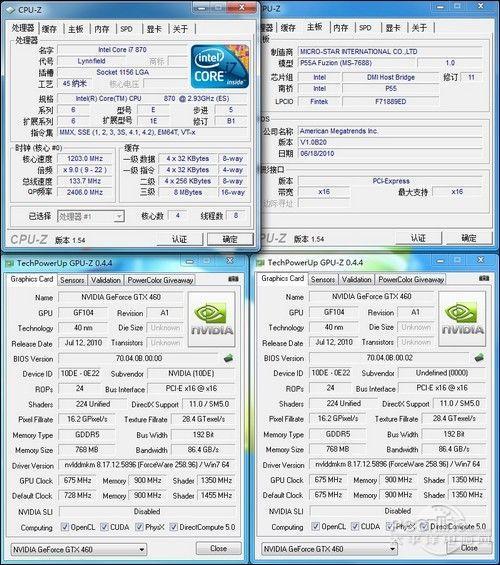Viewport: 500px width, 565px height.
Task: Switch to 关于 tab in right CPU-Z
Action: 419,28
